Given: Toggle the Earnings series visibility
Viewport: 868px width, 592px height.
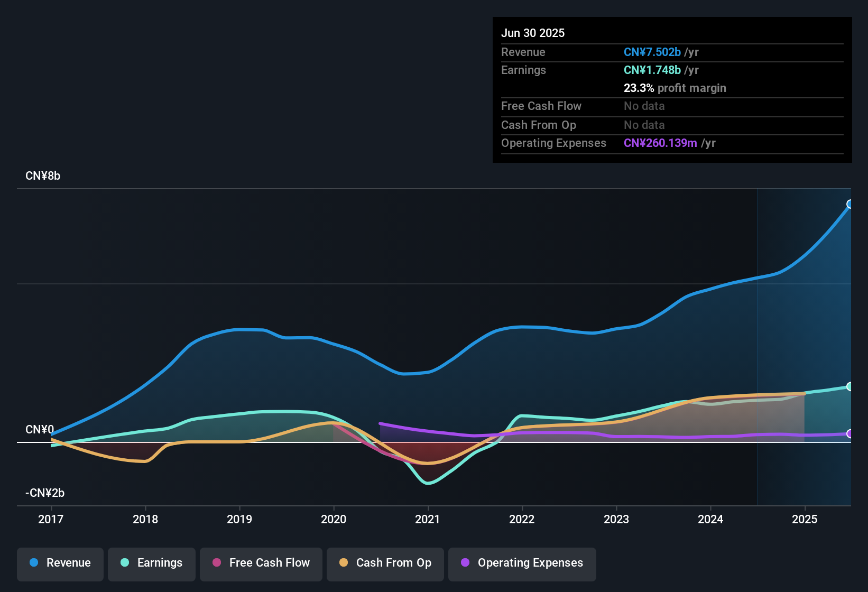Looking at the screenshot, I should tap(151, 563).
